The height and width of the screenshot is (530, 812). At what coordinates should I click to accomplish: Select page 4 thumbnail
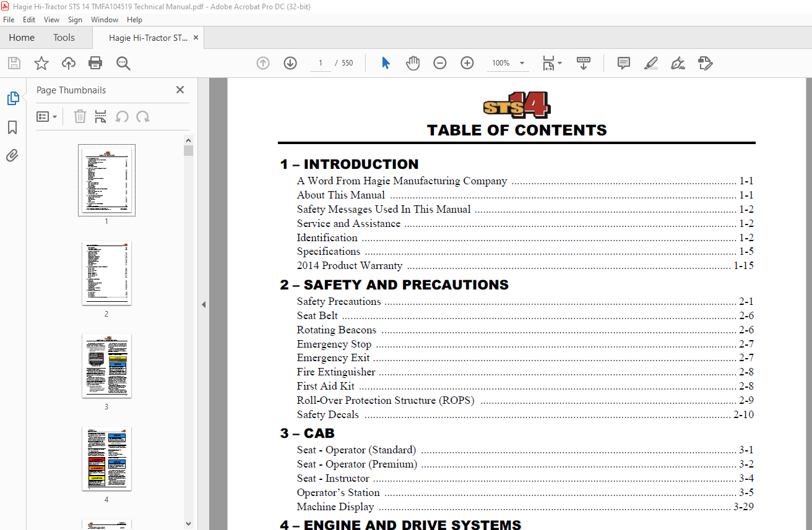106,458
